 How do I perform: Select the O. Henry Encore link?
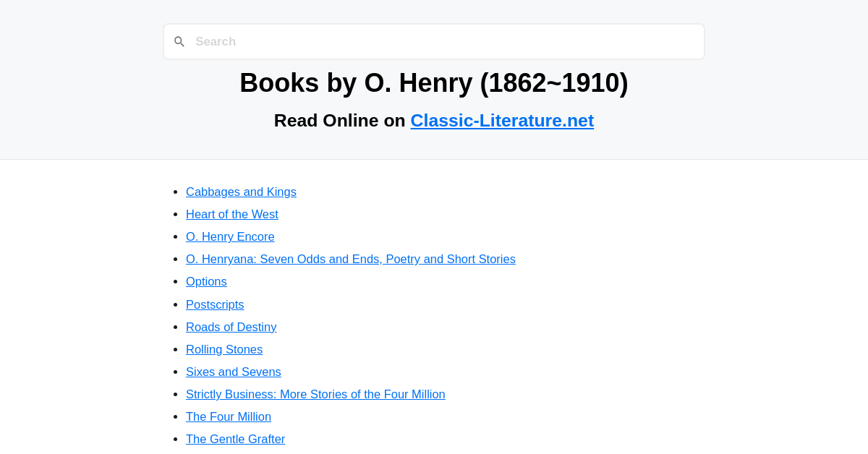point(230,236)
